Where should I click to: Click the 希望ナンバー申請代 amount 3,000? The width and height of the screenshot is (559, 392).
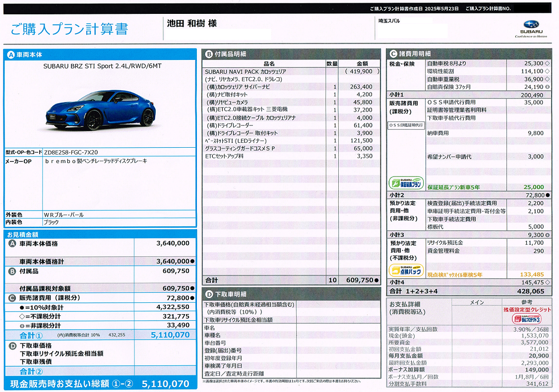tap(536, 157)
